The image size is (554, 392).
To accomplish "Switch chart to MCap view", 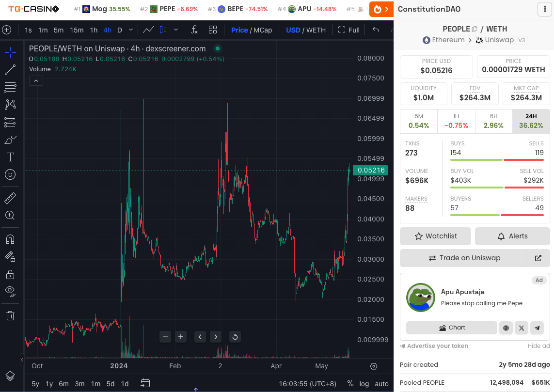I will pyautogui.click(x=263, y=30).
